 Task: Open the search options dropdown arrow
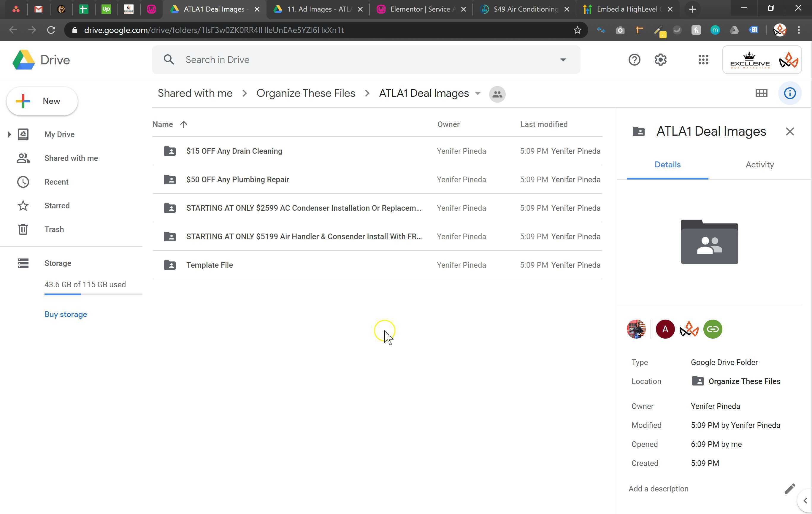click(563, 60)
